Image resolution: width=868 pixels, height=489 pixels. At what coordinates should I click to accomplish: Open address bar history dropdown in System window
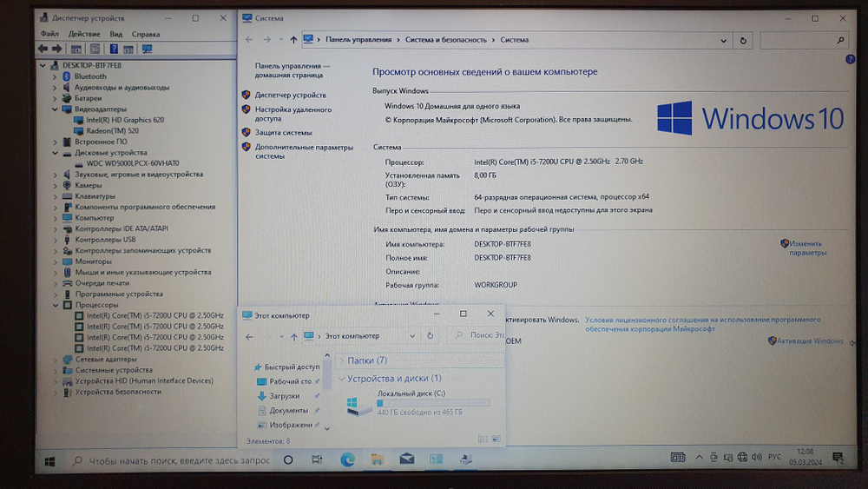coord(724,41)
